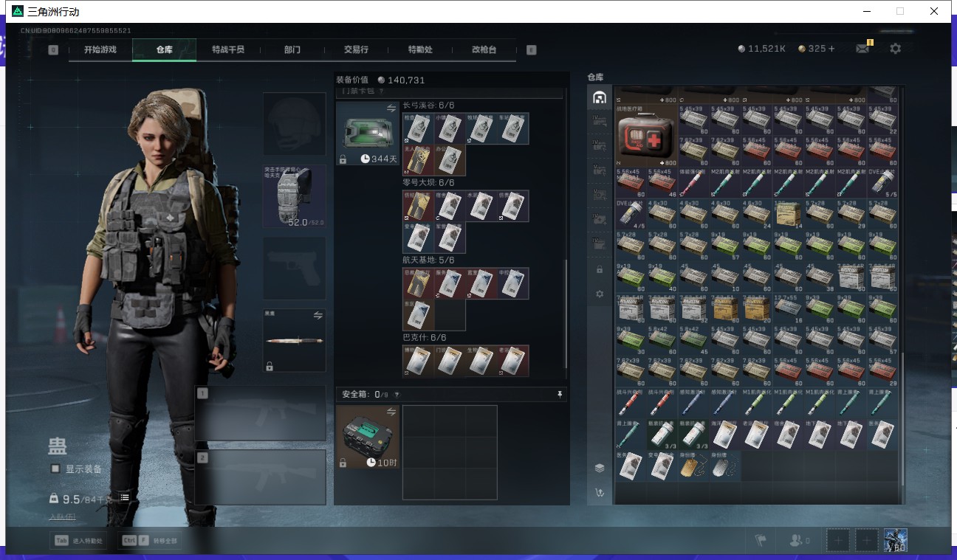The height and width of the screenshot is (560, 957).
Task: Open the settings gear in top bar
Action: (895, 49)
